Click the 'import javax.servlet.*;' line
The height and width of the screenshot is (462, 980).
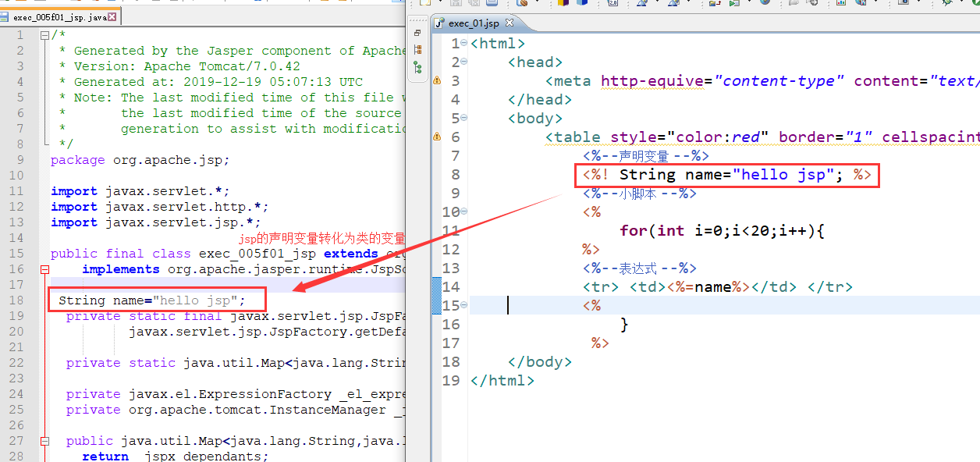click(140, 191)
